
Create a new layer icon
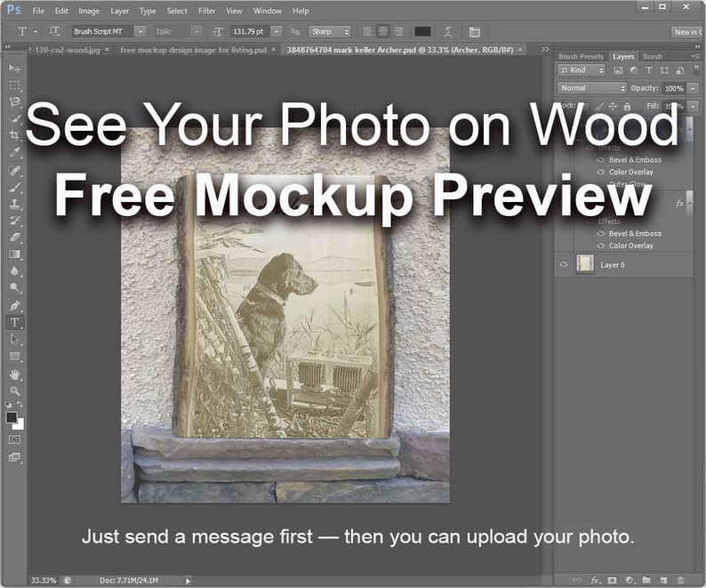click(x=663, y=580)
